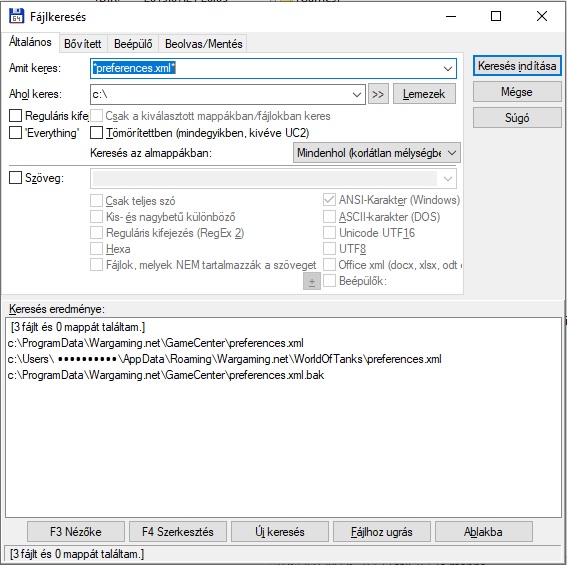568x565 pixels.
Task: Toggle the 'Everything' checkbox
Action: tap(15, 133)
